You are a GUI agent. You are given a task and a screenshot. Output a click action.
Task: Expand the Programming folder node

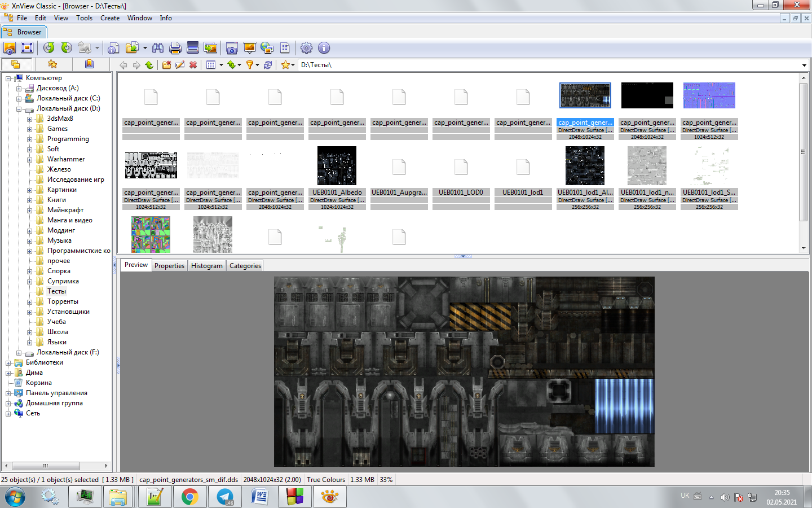[x=30, y=139]
